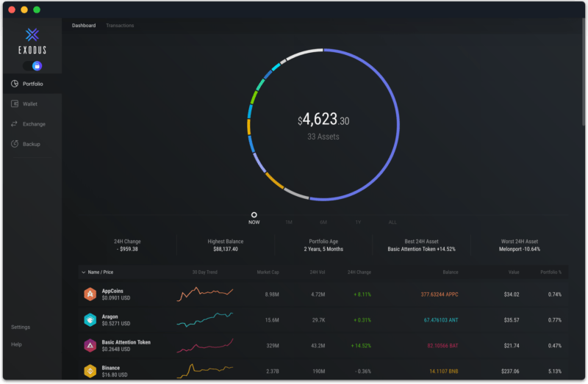Click the AppCoins 30 day trend chart
Image resolution: width=588 pixels, height=384 pixels.
point(205,294)
